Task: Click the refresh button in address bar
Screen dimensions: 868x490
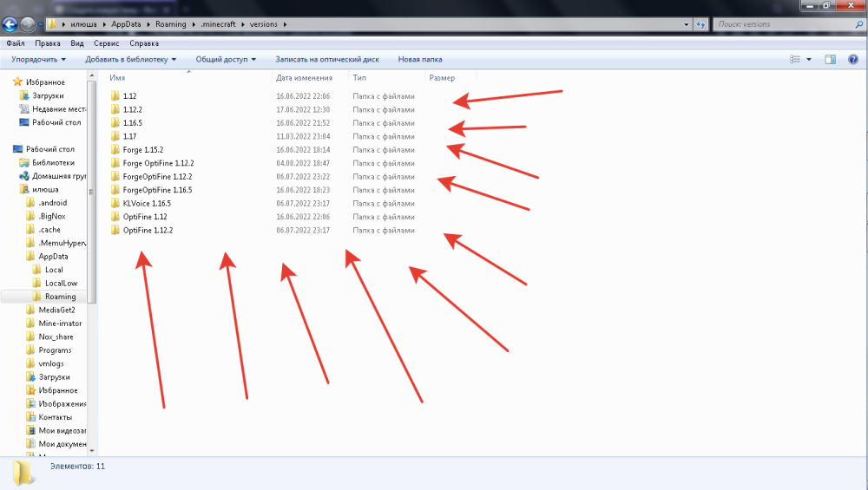Action: coord(700,24)
